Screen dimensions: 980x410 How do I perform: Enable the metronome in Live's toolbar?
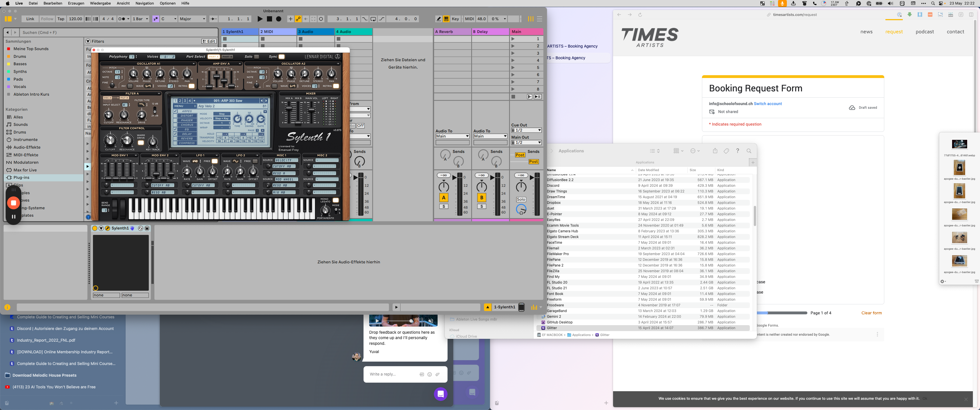click(123, 19)
